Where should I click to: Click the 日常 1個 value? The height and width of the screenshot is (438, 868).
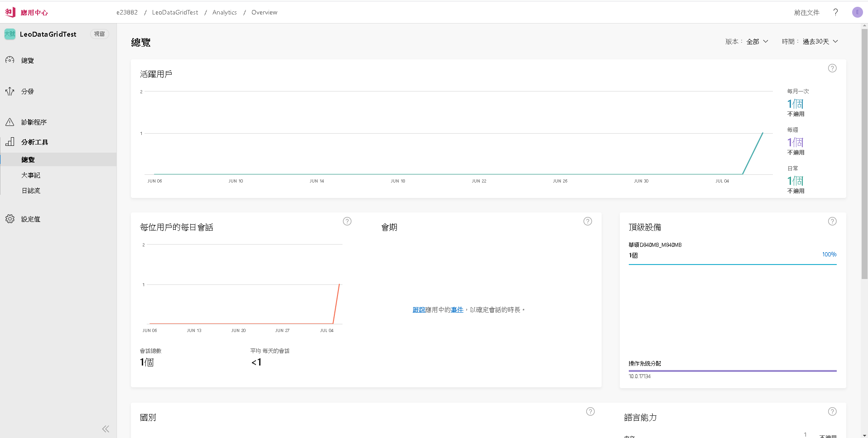click(795, 181)
